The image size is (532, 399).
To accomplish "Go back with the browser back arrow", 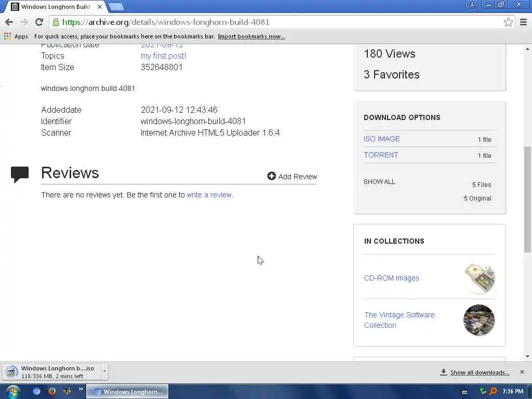I will 9,22.
